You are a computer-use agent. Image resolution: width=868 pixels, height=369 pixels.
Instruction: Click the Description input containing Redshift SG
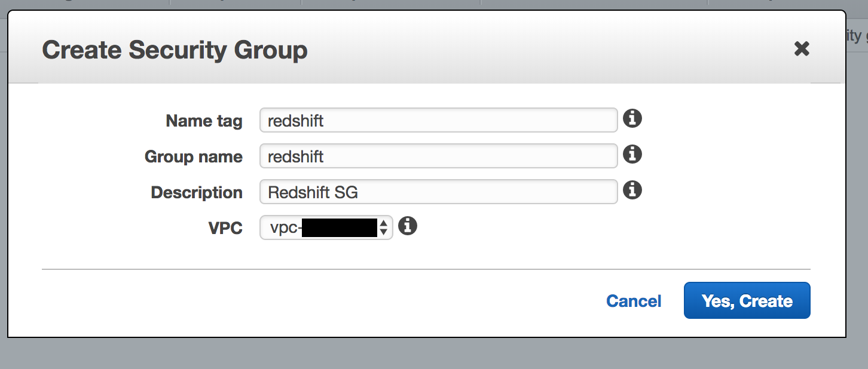[x=438, y=192]
